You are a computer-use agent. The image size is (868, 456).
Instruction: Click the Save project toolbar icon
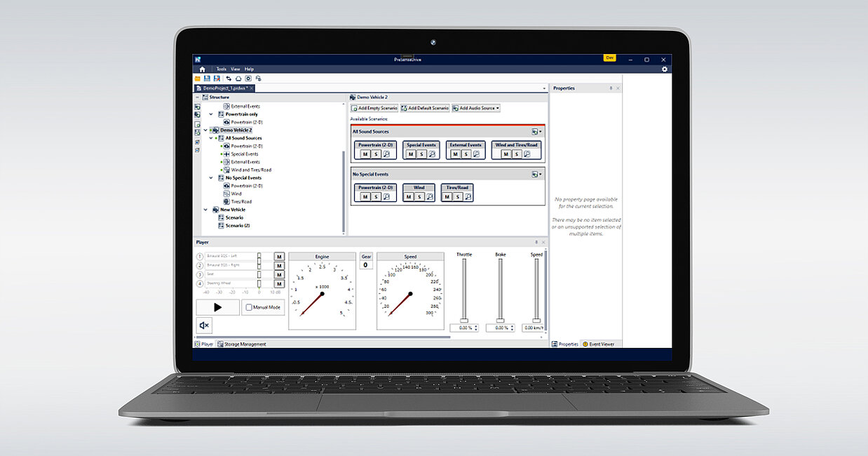207,79
